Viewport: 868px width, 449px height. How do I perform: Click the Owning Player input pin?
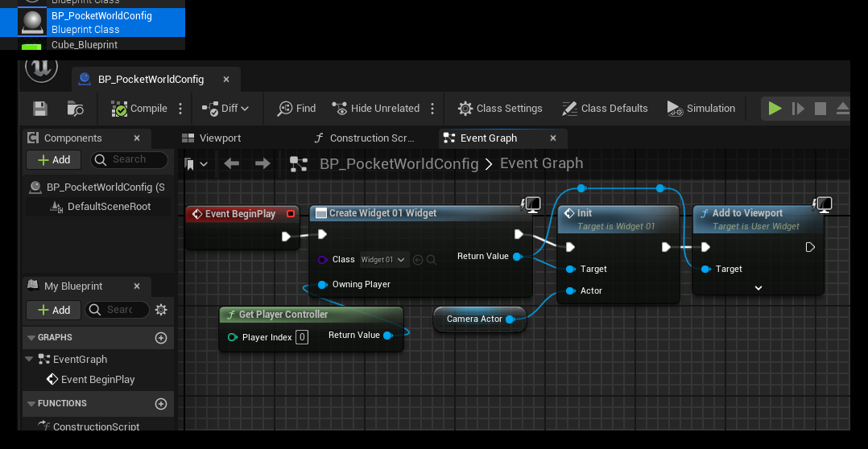click(323, 285)
